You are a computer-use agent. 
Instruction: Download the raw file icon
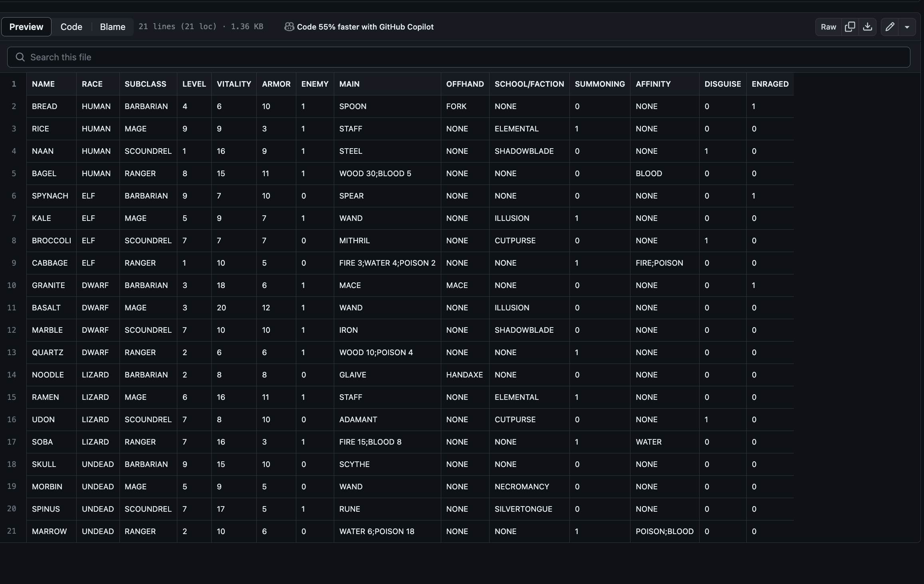pos(867,27)
